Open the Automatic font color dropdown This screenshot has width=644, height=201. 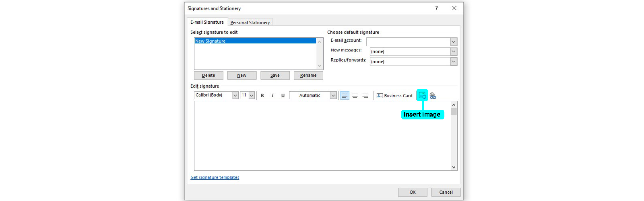coord(333,95)
